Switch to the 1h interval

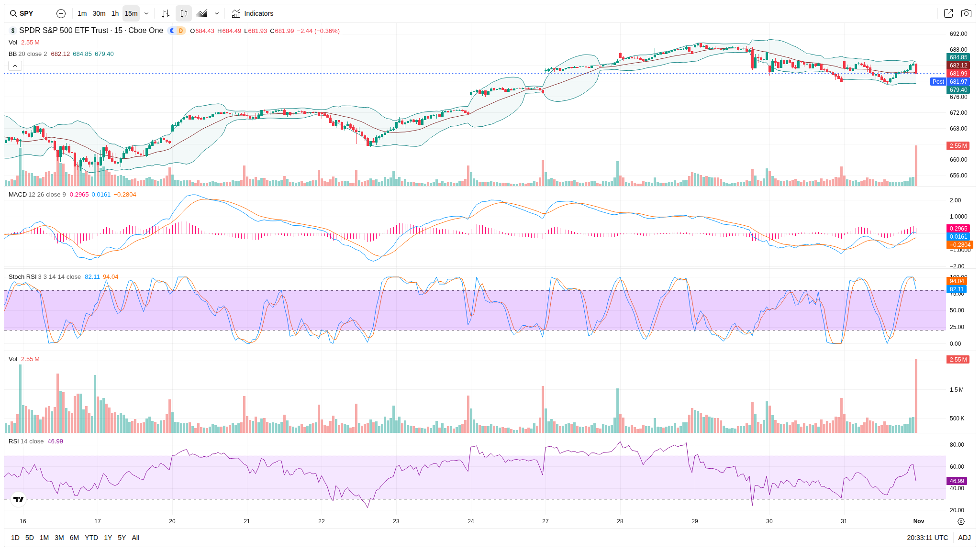point(115,13)
